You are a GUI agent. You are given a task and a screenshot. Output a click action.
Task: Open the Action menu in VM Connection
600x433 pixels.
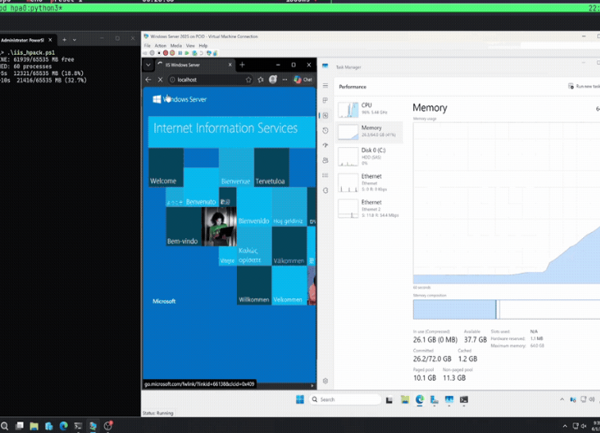point(160,46)
